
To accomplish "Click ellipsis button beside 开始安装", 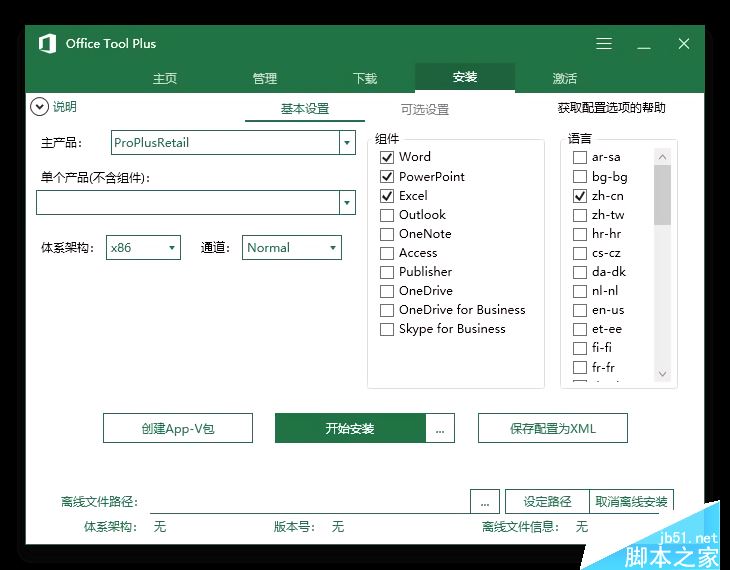I will coord(440,428).
